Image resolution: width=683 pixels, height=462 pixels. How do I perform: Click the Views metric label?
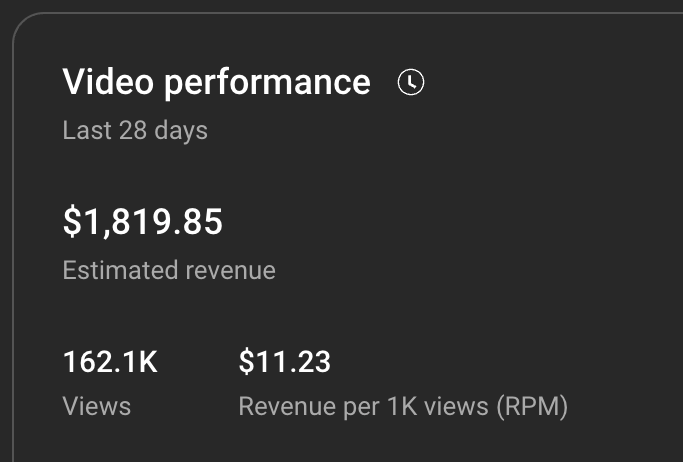[x=97, y=406]
